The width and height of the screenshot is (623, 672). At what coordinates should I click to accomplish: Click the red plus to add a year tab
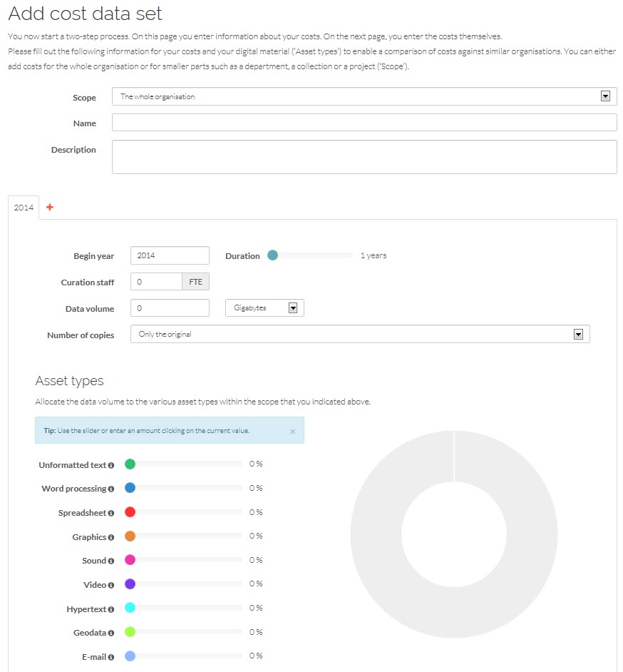[50, 207]
